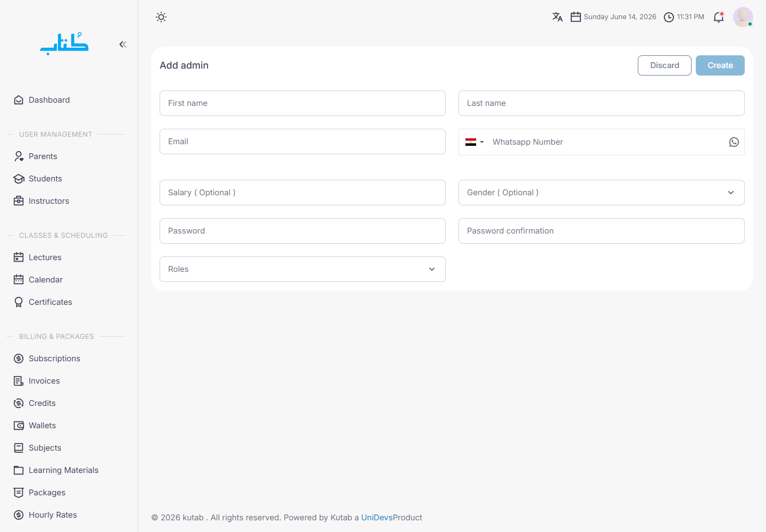
Task: Focus the First name field
Action: click(303, 103)
